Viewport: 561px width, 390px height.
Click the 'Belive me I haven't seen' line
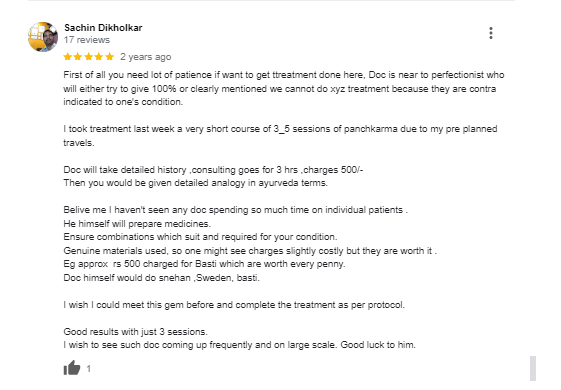click(x=235, y=210)
